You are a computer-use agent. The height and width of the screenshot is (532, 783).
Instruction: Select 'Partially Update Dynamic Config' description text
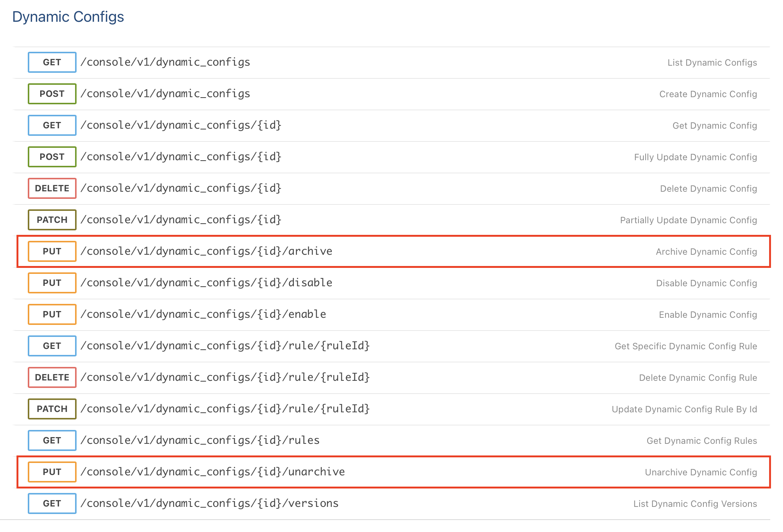(x=688, y=220)
